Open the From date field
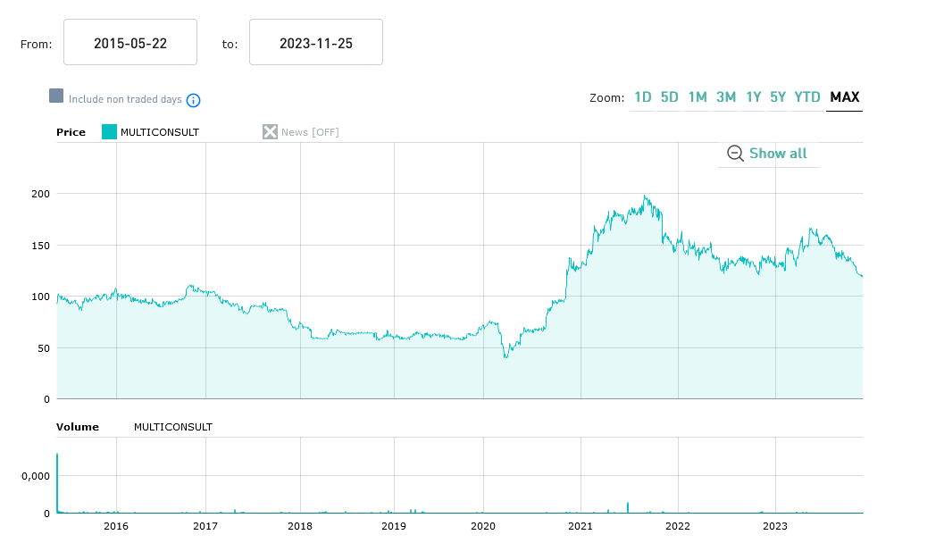The image size is (944, 560). pos(130,42)
